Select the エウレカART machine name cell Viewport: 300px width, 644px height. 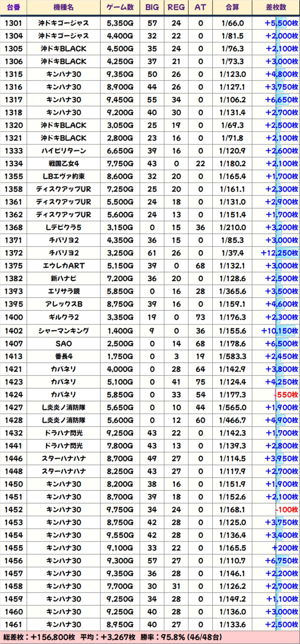(63, 266)
